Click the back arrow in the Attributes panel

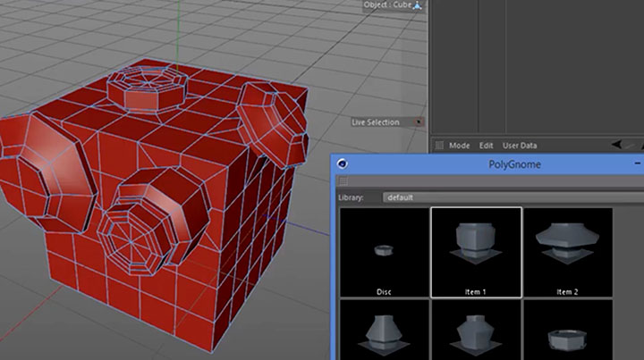tap(617, 145)
